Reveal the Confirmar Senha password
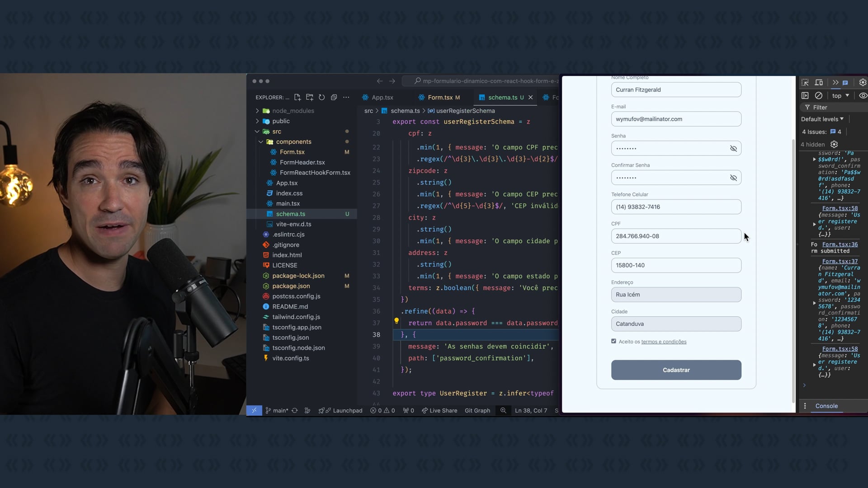 [x=733, y=178]
